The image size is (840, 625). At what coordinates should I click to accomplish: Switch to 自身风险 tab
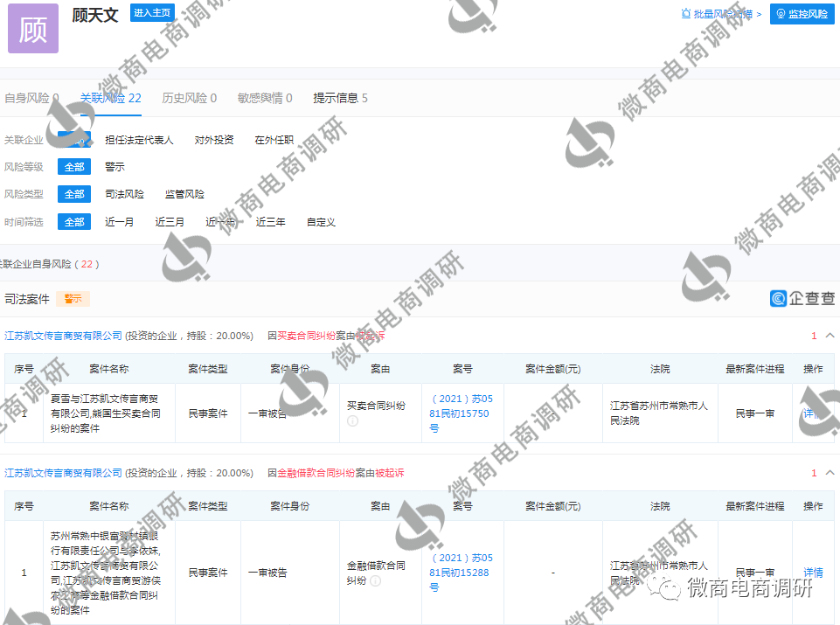pyautogui.click(x=31, y=98)
